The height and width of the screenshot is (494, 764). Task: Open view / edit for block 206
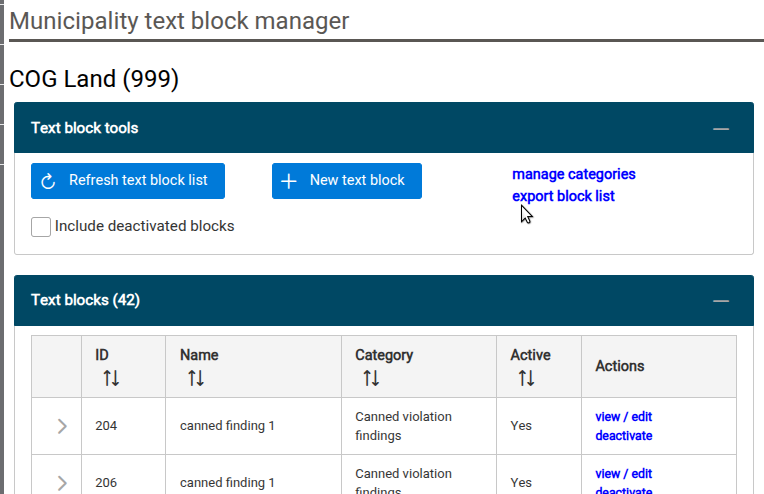[x=623, y=474]
